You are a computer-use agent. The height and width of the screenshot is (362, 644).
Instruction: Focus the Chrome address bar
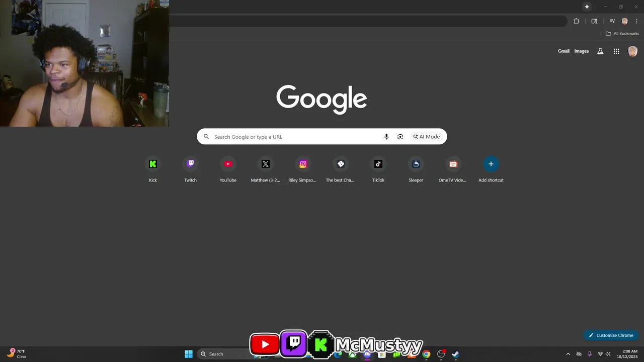click(x=368, y=21)
